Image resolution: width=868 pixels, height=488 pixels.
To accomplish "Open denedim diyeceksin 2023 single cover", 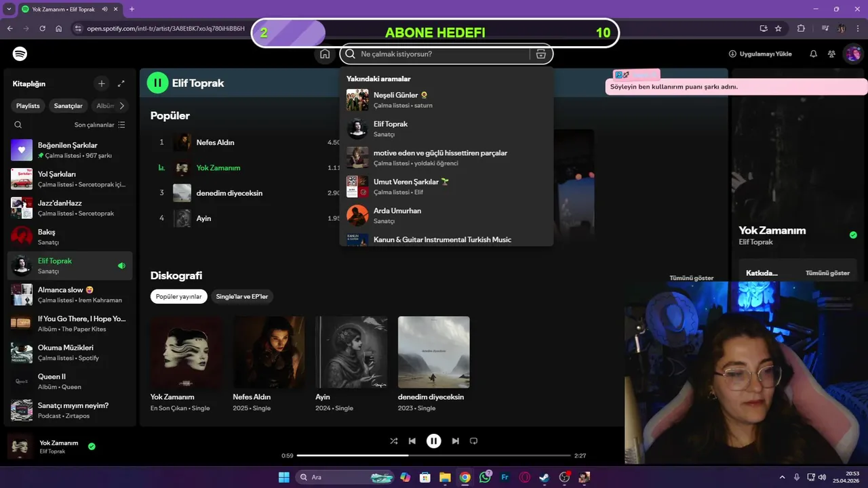I will [x=434, y=352].
